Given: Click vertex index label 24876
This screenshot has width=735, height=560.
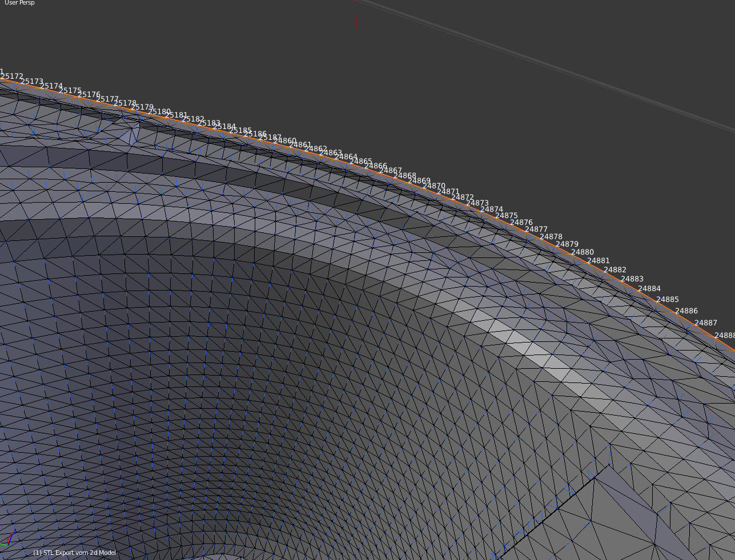Looking at the screenshot, I should coord(521,223).
